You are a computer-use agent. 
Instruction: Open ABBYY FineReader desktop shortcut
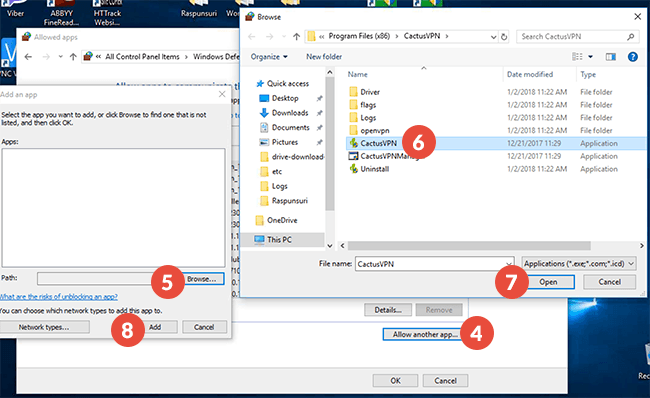61,13
